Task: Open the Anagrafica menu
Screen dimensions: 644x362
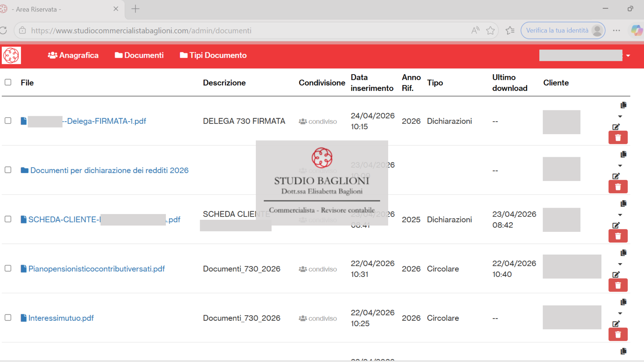Action: pyautogui.click(x=73, y=55)
